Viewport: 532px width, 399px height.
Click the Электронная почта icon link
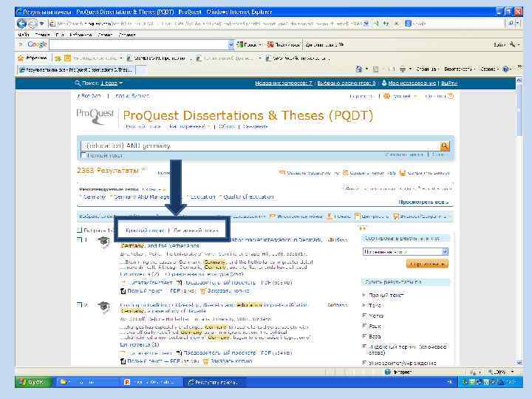coord(296,216)
